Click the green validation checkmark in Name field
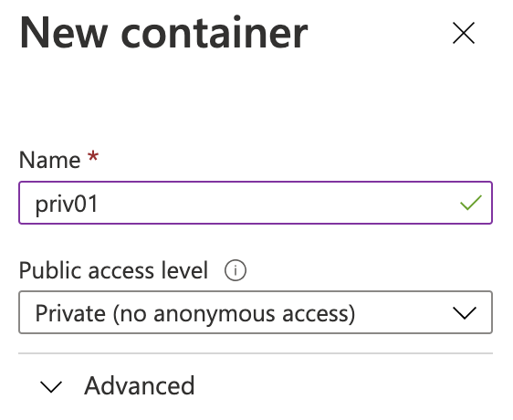 click(x=470, y=203)
